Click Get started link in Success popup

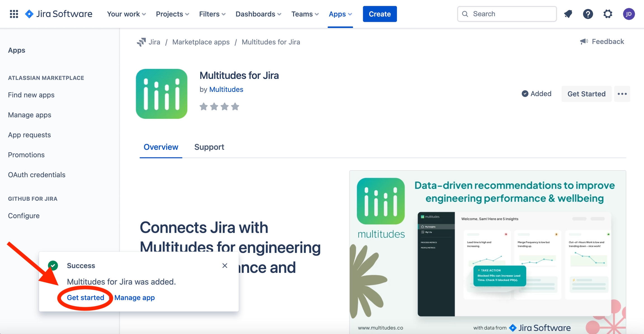pyautogui.click(x=85, y=298)
